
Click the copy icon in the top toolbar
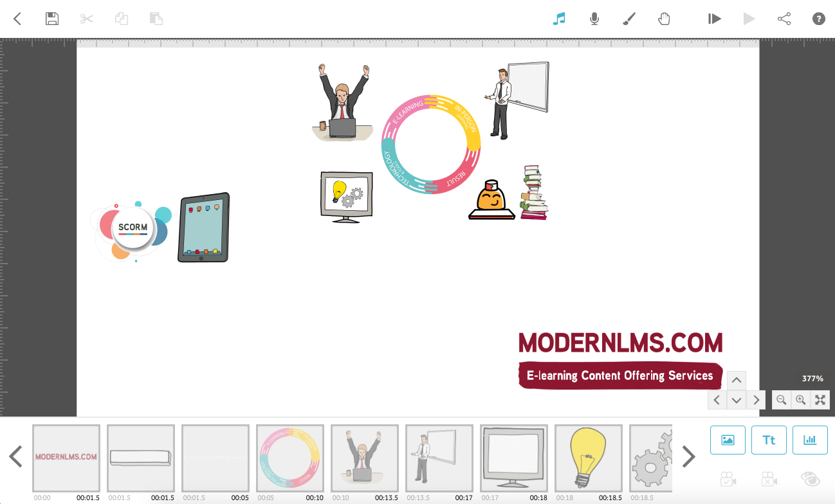[x=122, y=19]
